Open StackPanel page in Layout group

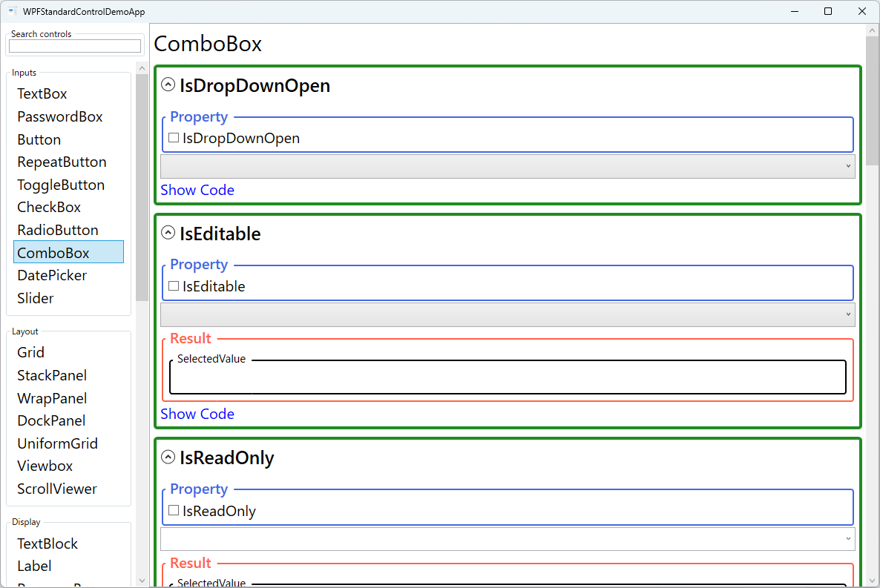pyautogui.click(x=68, y=375)
